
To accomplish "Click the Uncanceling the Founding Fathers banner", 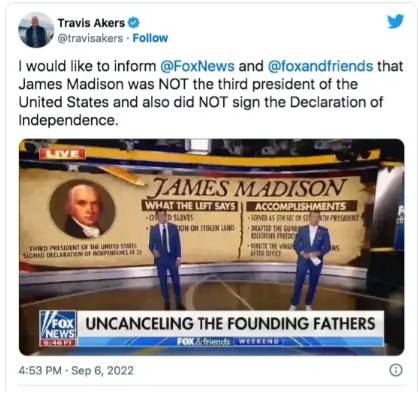I will pyautogui.click(x=230, y=323).
